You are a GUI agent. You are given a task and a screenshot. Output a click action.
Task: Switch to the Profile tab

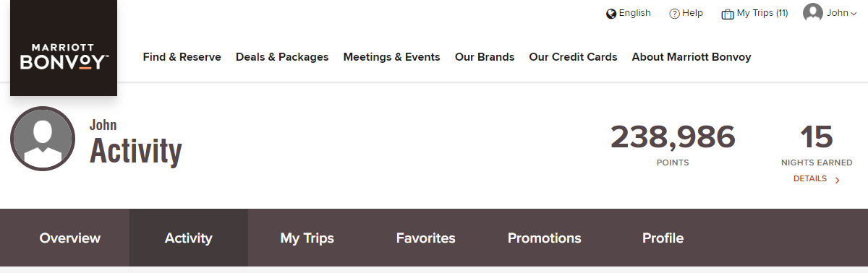click(x=663, y=238)
